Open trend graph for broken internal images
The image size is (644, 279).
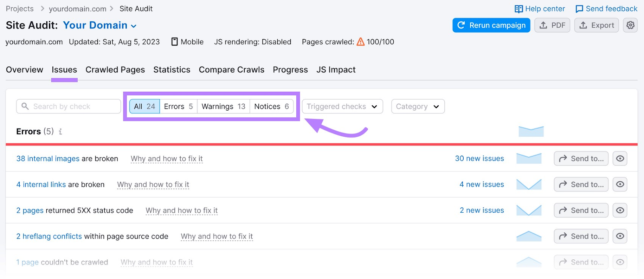tap(528, 158)
